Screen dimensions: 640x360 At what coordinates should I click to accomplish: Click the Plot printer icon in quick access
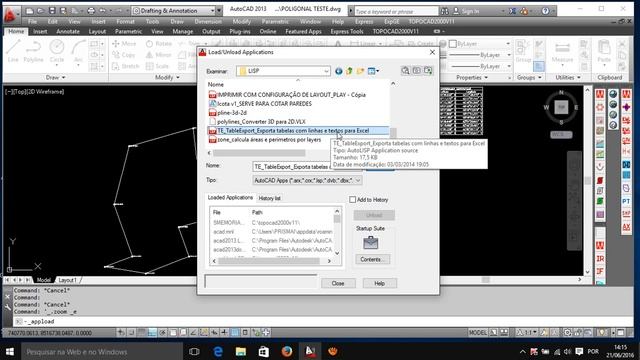pyautogui.click(x=91, y=11)
